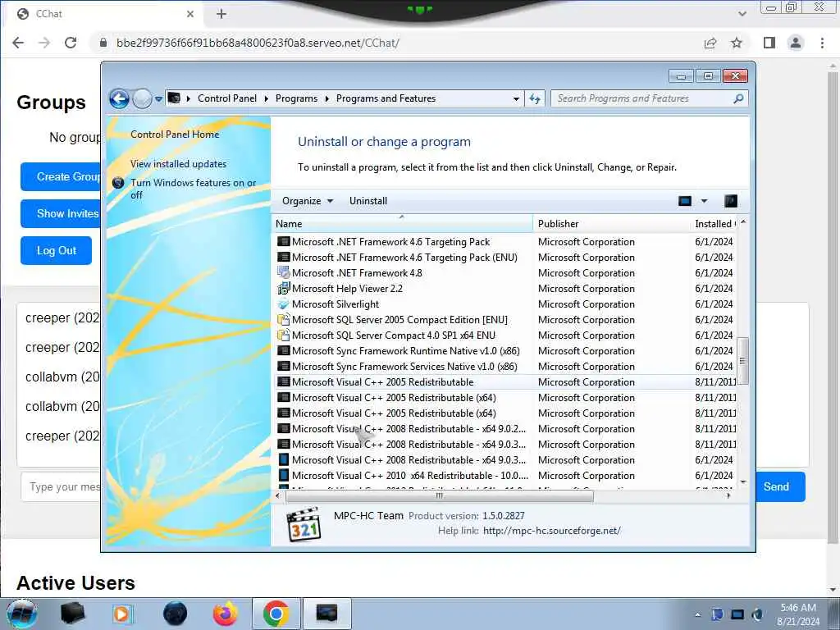Screen dimensions: 840x630
Task: Go back in the Control Panel window
Action: coord(120,98)
